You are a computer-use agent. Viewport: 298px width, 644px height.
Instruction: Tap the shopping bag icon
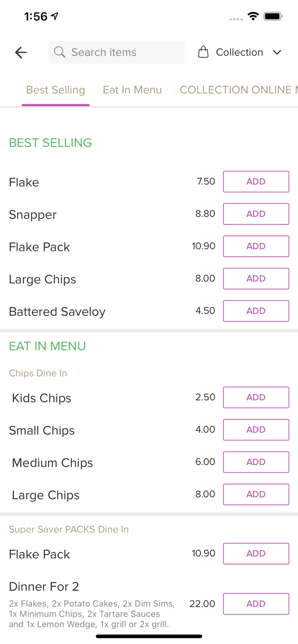point(203,52)
